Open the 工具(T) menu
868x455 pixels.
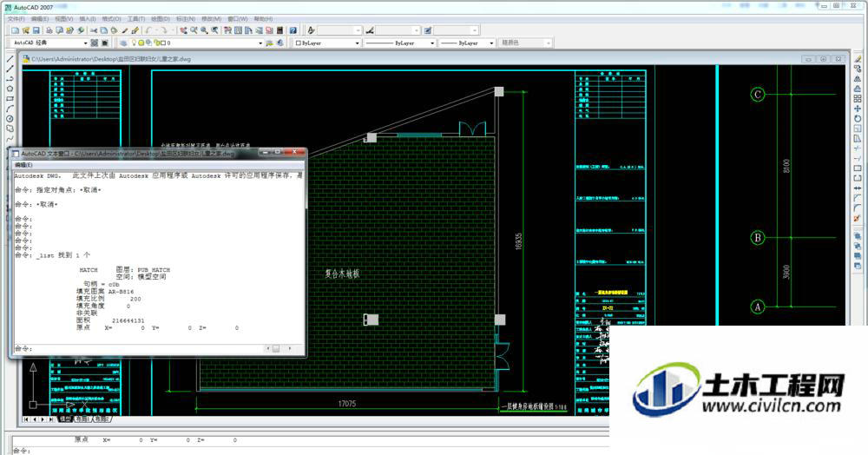(136, 19)
